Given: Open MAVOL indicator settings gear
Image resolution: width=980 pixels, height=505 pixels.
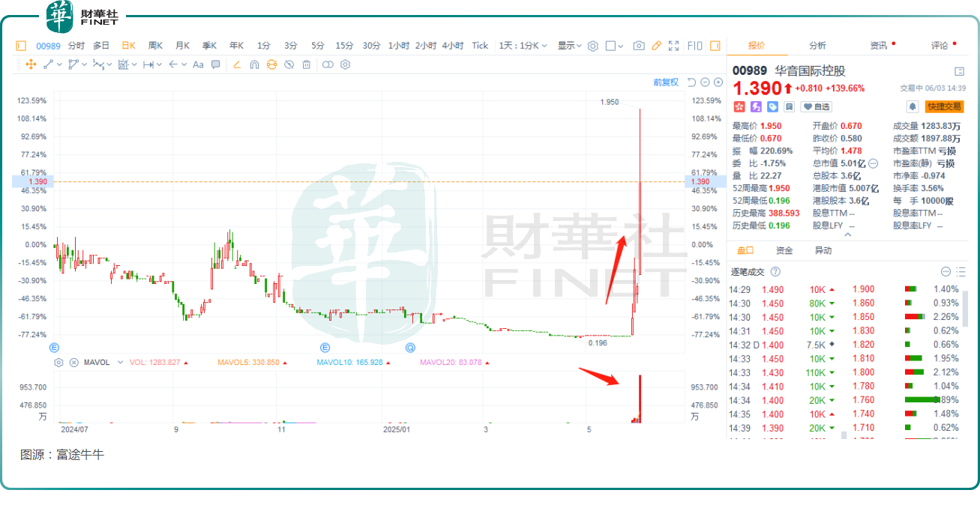Looking at the screenshot, I should pyautogui.click(x=58, y=363).
